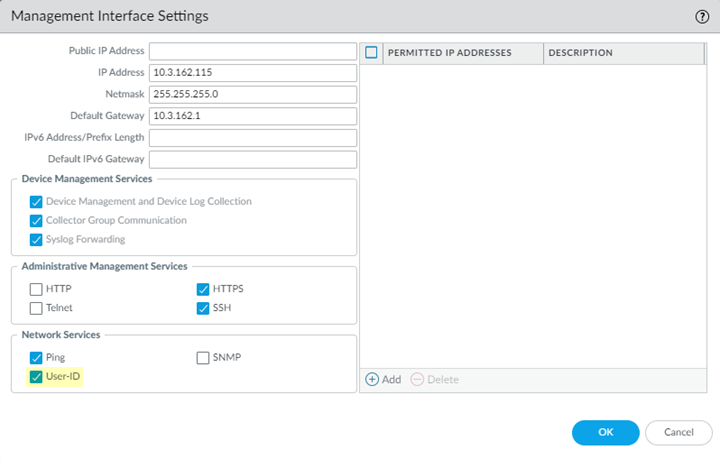
Task: Open the help question mark icon
Action: tap(702, 17)
